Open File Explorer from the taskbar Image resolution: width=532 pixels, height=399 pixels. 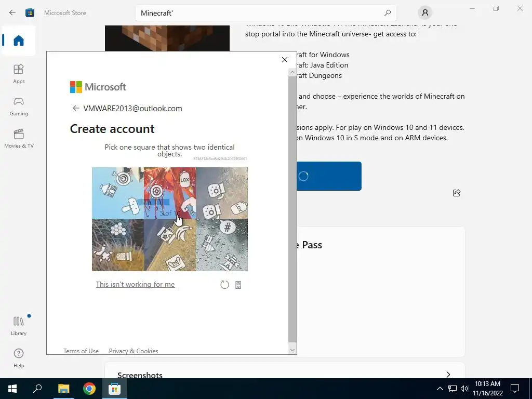coord(63,389)
